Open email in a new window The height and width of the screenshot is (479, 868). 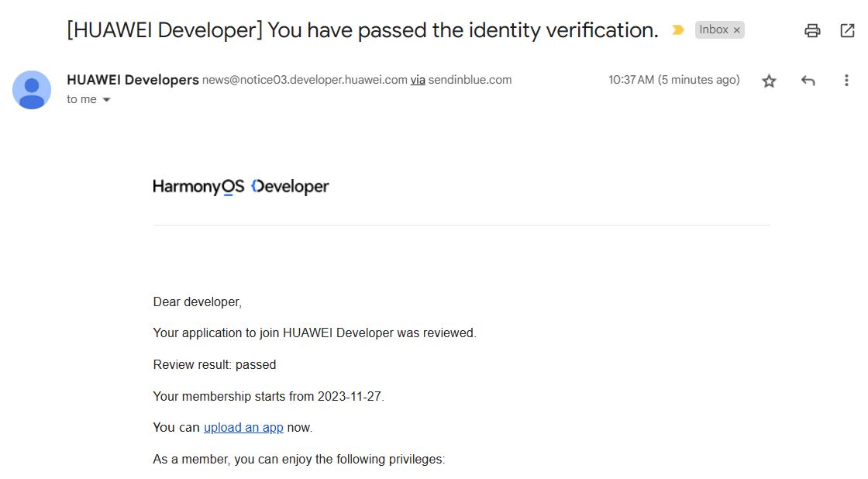click(x=848, y=30)
